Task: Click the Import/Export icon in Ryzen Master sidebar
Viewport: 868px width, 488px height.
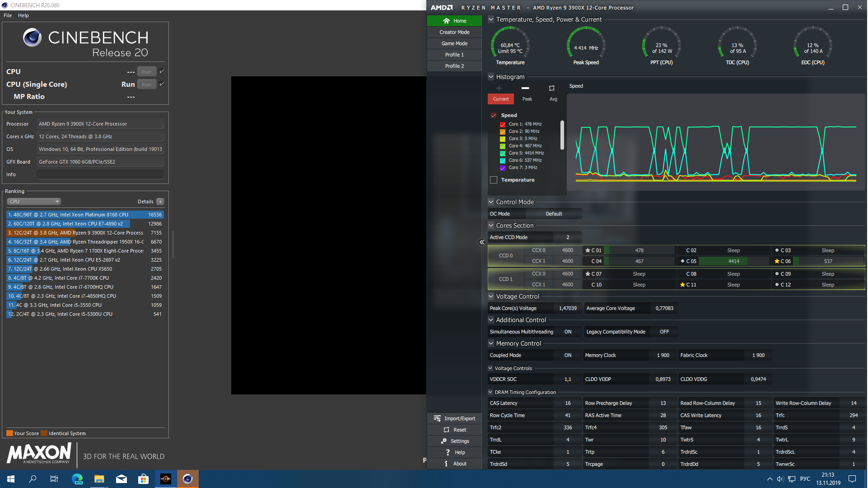Action: pyautogui.click(x=437, y=418)
